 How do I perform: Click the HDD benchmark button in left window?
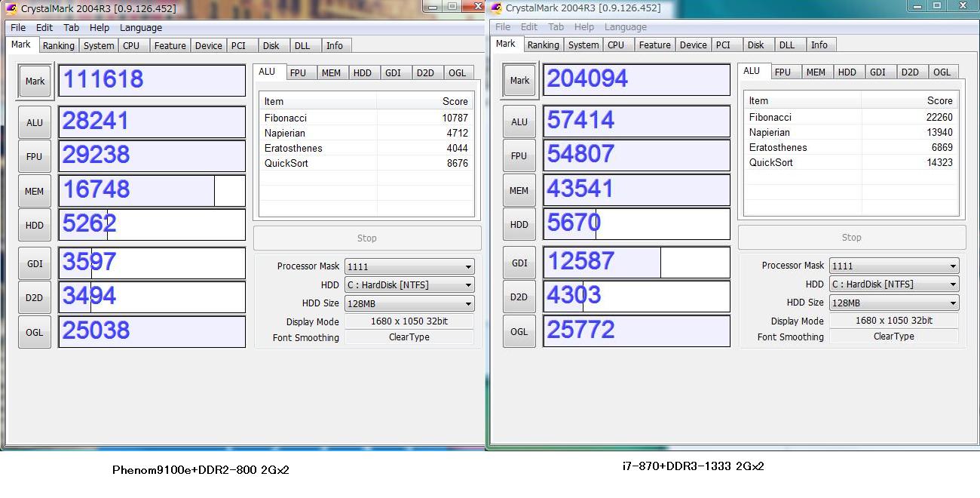tap(35, 226)
